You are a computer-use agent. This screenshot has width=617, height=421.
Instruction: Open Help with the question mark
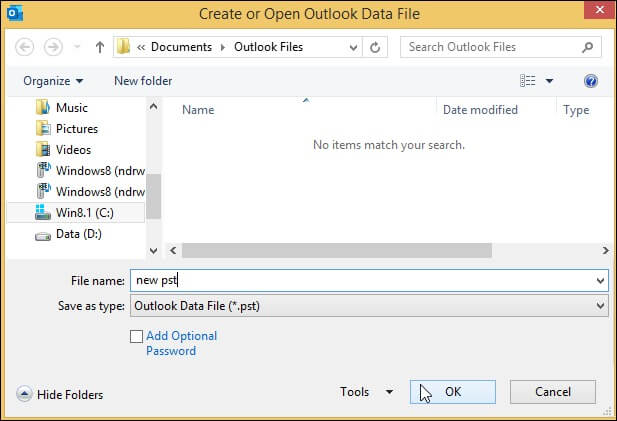point(591,81)
